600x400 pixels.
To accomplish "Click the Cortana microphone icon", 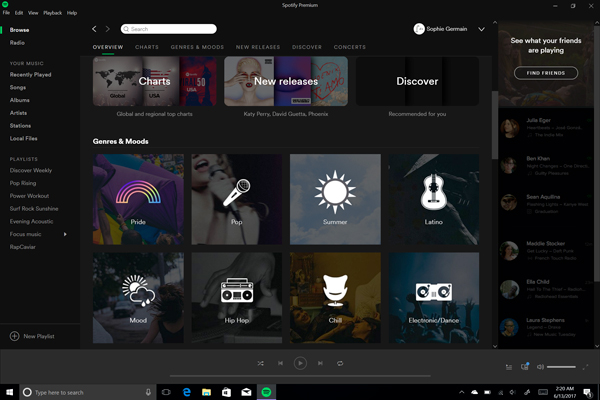I will [148, 392].
